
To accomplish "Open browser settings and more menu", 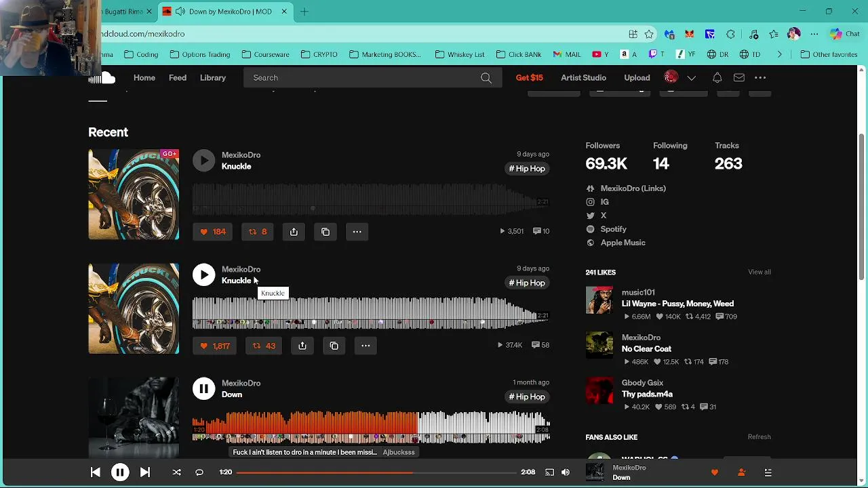I will tap(814, 34).
